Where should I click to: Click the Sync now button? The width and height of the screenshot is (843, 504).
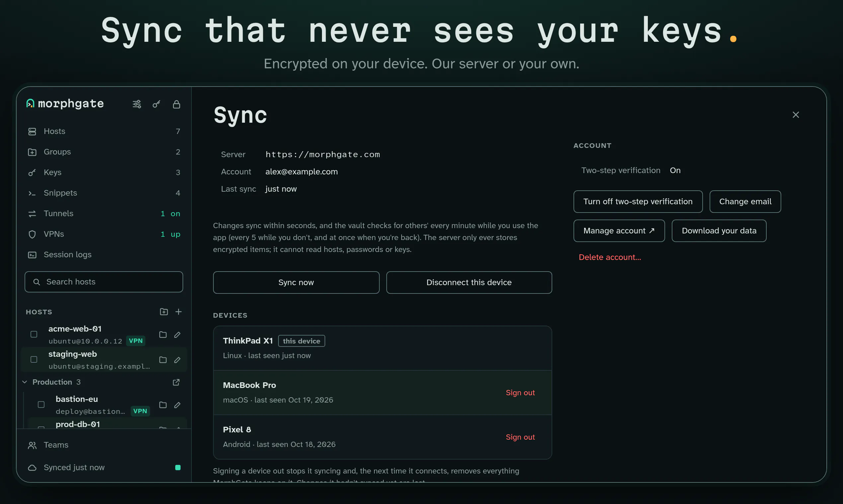point(296,283)
